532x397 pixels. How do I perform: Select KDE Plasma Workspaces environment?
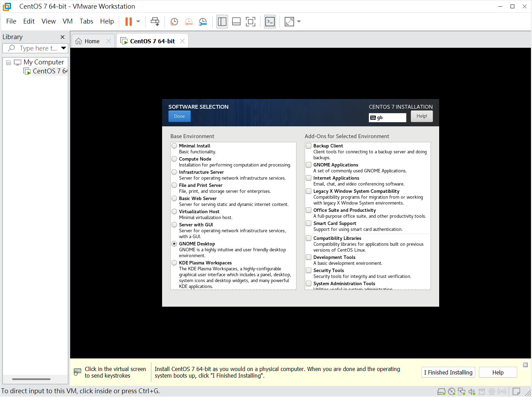[174, 263]
